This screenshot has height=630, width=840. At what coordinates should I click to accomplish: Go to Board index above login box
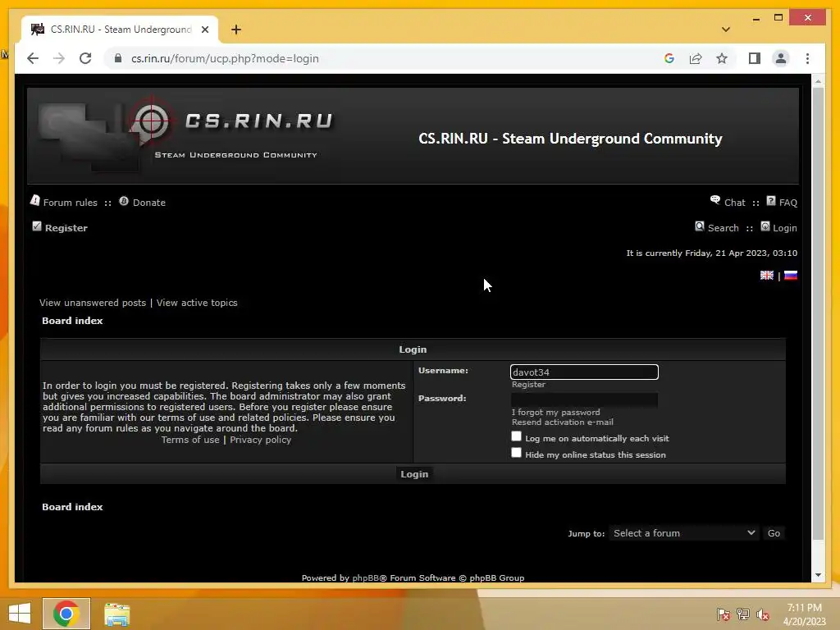72,321
